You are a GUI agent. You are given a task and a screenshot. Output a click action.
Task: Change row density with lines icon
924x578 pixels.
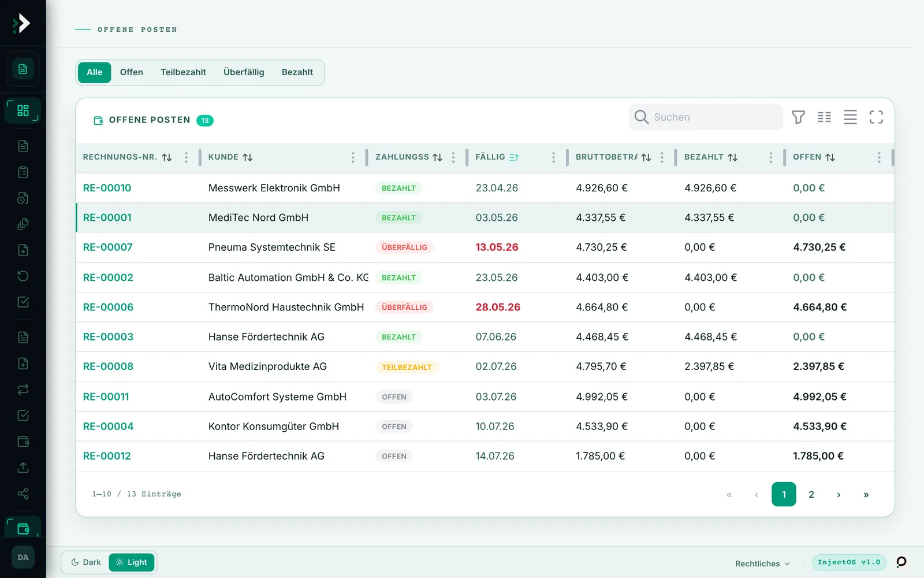click(850, 117)
